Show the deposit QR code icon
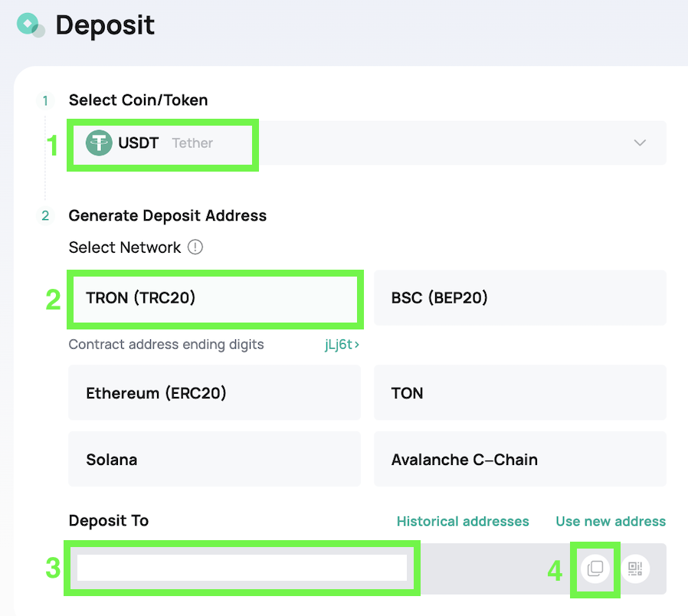Screen dimensions: 688x616 coord(635,568)
